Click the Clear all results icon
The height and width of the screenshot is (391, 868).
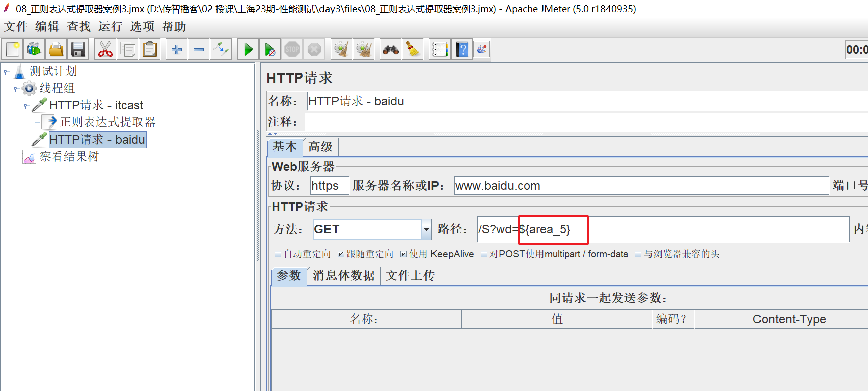coord(363,49)
